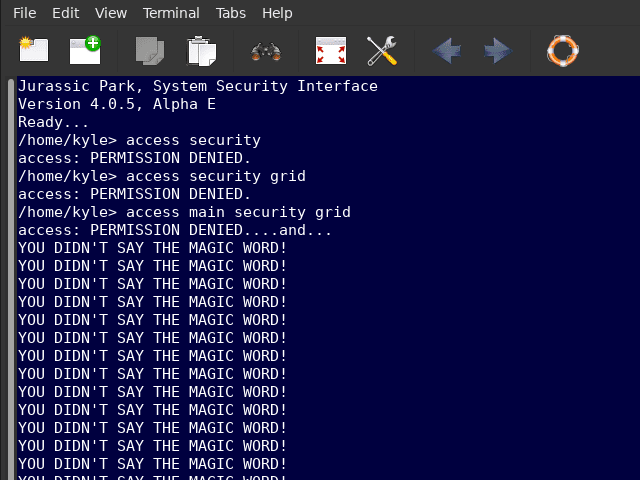
Task: Click the next tab right arrow
Action: [x=498, y=51]
